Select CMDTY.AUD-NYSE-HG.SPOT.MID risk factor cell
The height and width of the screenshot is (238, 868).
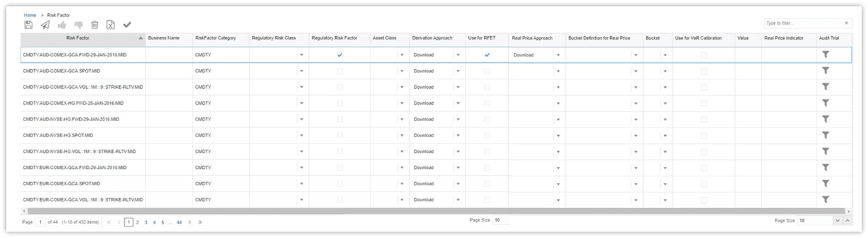pyautogui.click(x=83, y=135)
